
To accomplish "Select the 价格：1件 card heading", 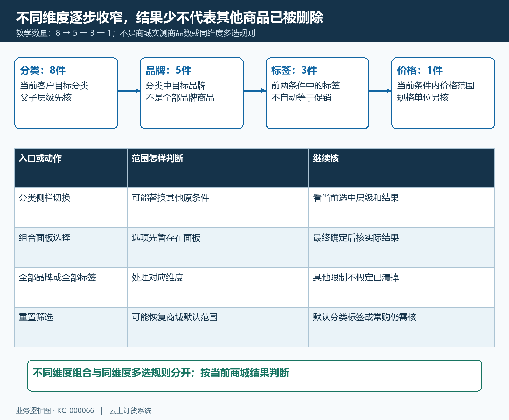I will (x=420, y=70).
